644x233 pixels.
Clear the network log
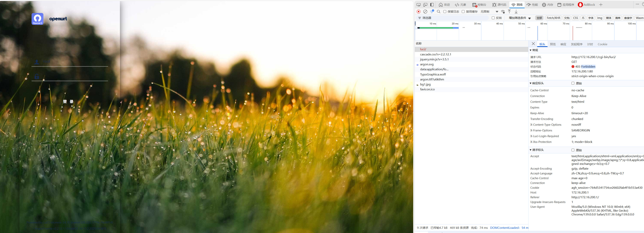(x=425, y=11)
